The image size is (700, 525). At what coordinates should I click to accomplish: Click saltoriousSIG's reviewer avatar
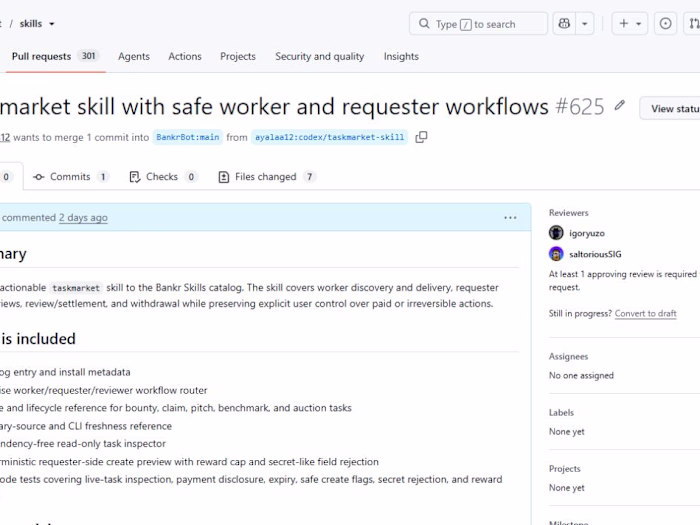(x=556, y=254)
